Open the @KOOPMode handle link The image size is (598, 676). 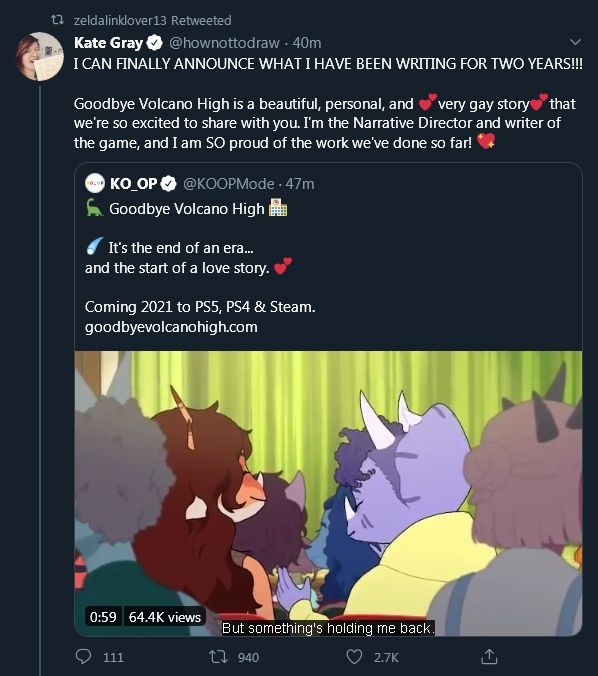[x=229, y=184]
